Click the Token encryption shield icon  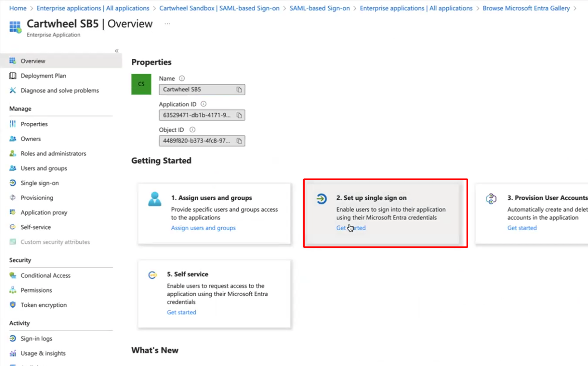[13, 305]
